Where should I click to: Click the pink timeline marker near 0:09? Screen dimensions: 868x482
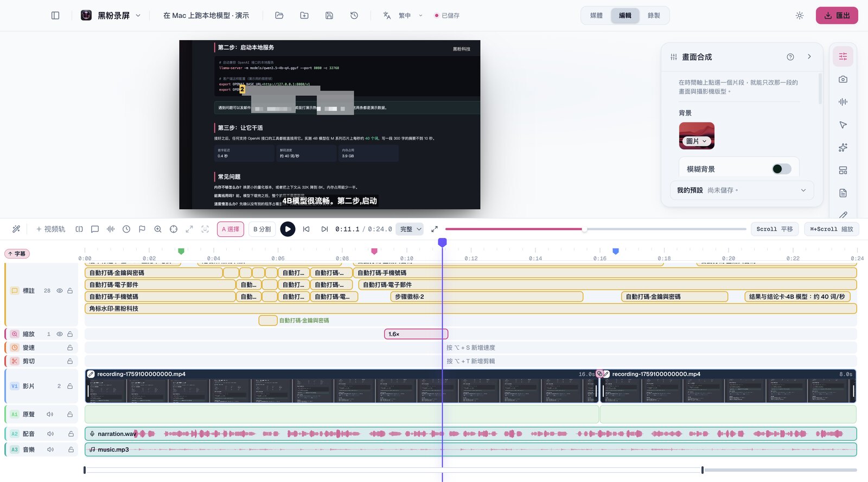point(374,251)
